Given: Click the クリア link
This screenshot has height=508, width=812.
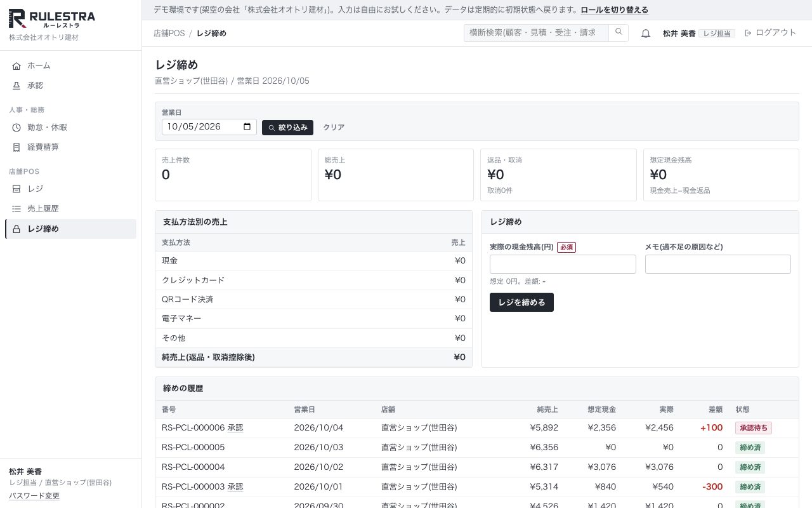Looking at the screenshot, I should [334, 128].
